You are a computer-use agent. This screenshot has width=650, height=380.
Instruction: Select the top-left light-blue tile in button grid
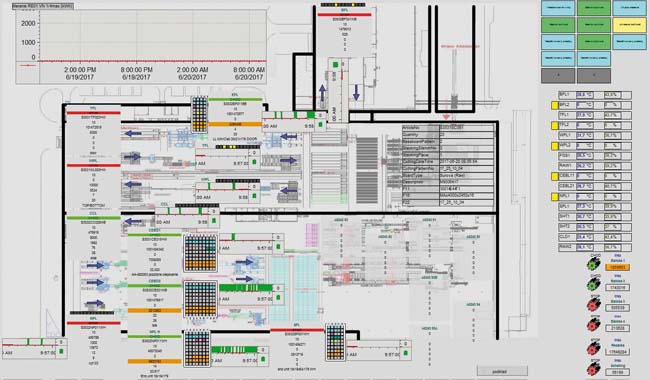(558, 8)
